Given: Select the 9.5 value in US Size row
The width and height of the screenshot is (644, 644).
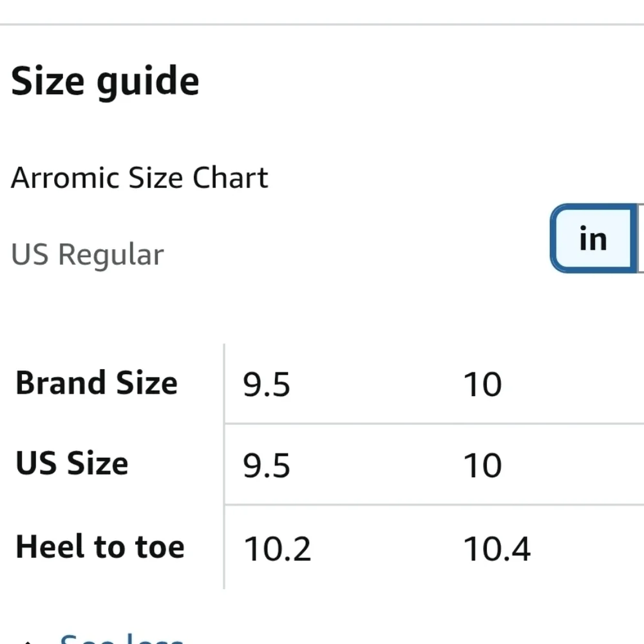Looking at the screenshot, I should tap(266, 466).
